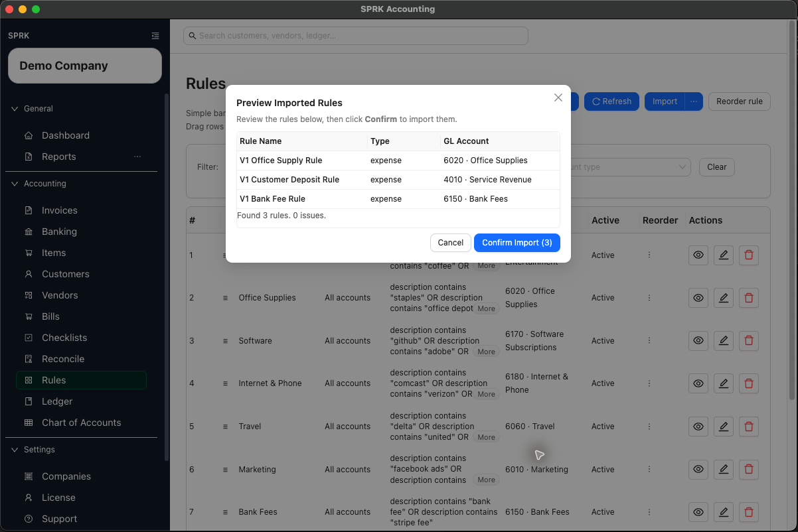View the Bank Fees rule
The width and height of the screenshot is (798, 532).
point(698,512)
